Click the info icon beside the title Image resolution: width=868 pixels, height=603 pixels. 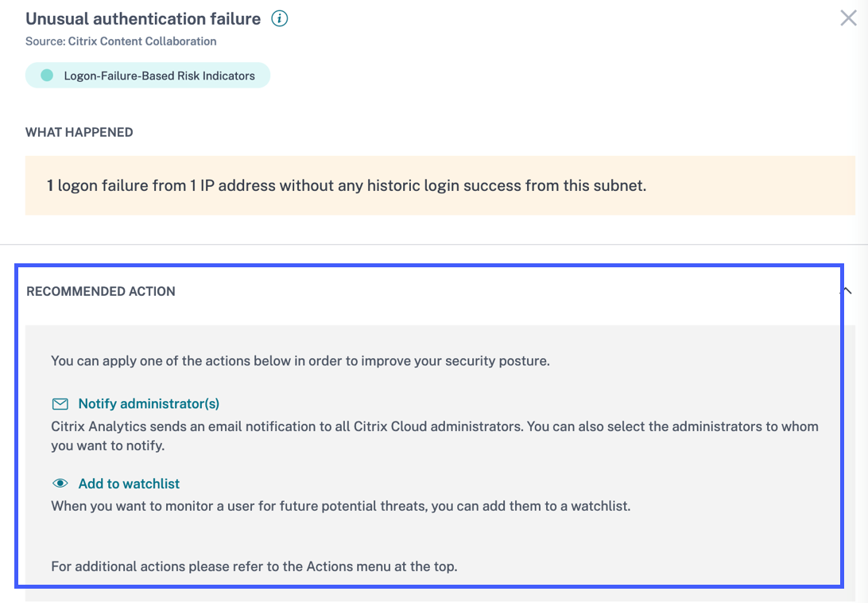point(279,18)
